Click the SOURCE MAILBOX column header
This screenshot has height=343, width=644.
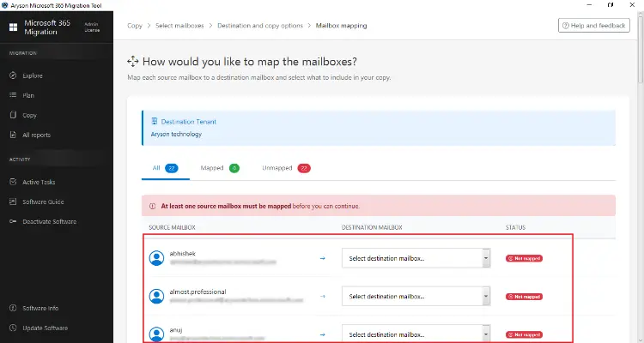click(172, 227)
